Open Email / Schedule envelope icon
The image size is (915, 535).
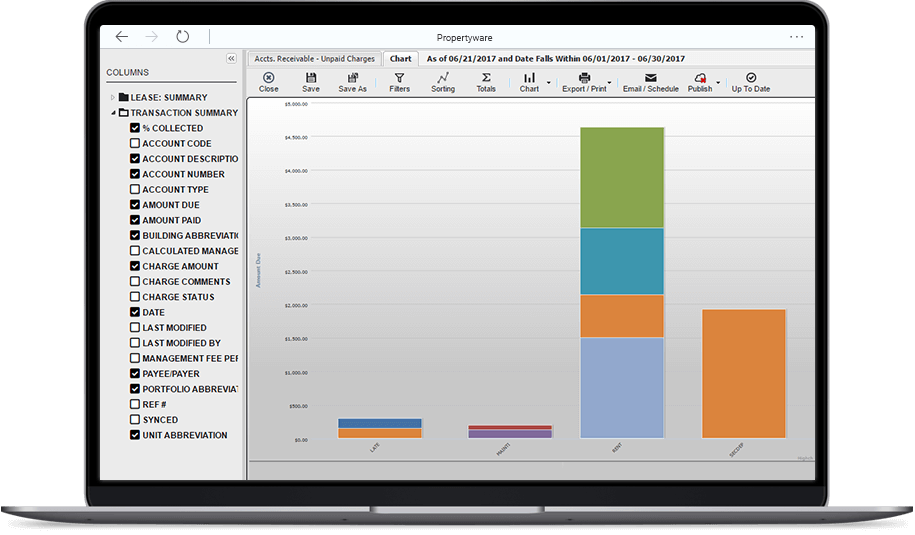pos(651,78)
